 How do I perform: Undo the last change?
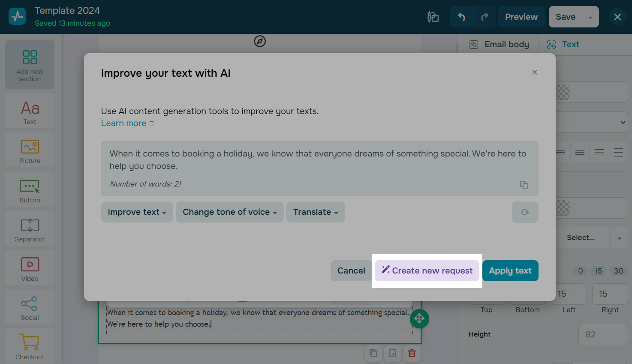click(x=461, y=17)
